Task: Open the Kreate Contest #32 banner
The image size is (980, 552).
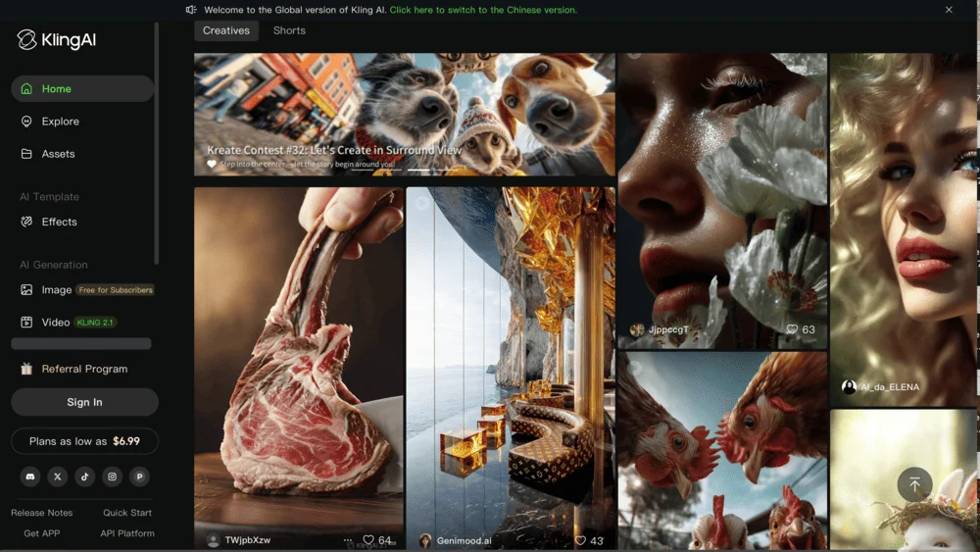Action: point(404,114)
